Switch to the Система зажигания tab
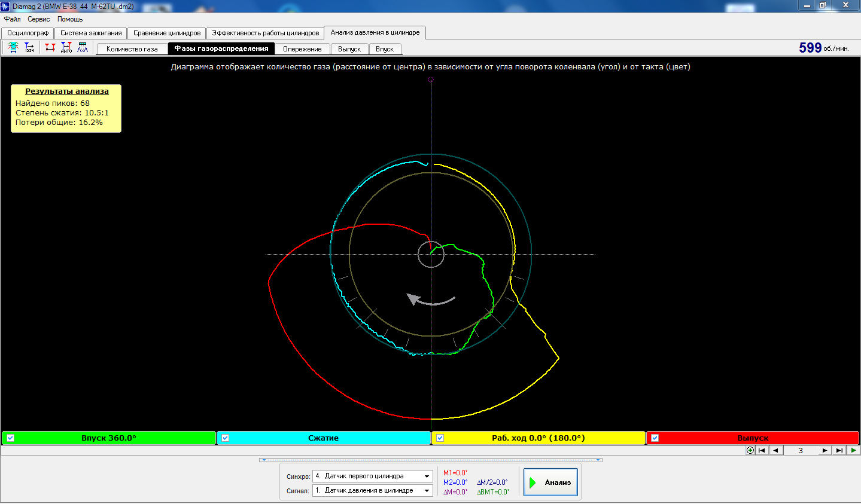This screenshot has height=504, width=861. click(x=91, y=33)
